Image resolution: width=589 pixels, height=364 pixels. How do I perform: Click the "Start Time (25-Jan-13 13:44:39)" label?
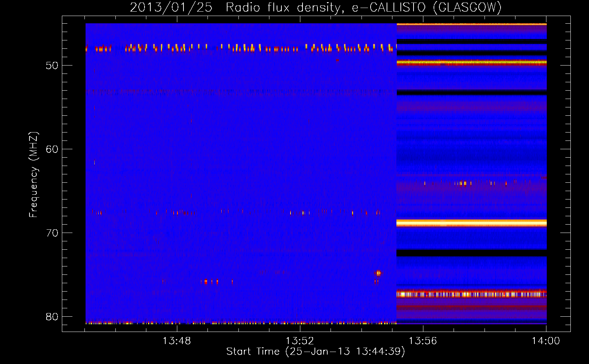coord(316,352)
